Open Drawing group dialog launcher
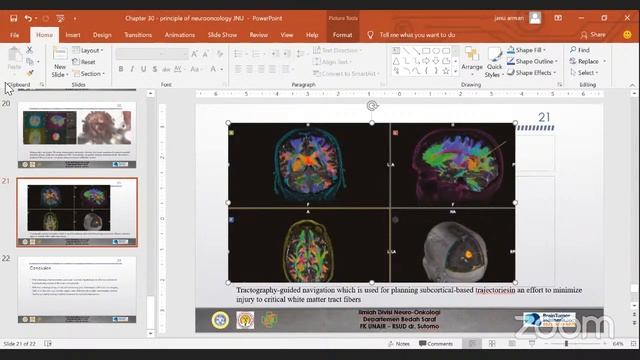Image resolution: width=640 pixels, height=360 pixels. (560, 84)
